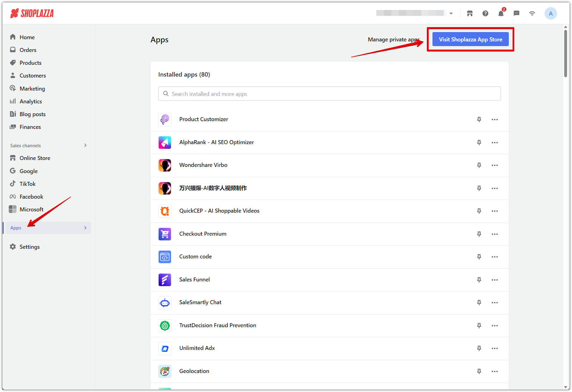Expand the Apps section chevron
Viewport: 572px width, 392px height.
pyautogui.click(x=85, y=228)
